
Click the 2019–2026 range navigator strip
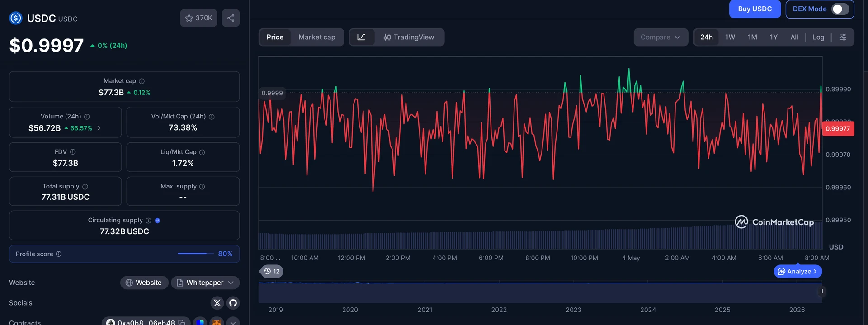click(x=540, y=292)
